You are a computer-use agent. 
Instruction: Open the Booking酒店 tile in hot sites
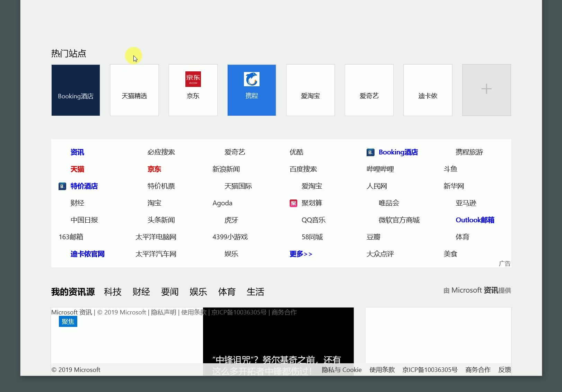click(76, 90)
